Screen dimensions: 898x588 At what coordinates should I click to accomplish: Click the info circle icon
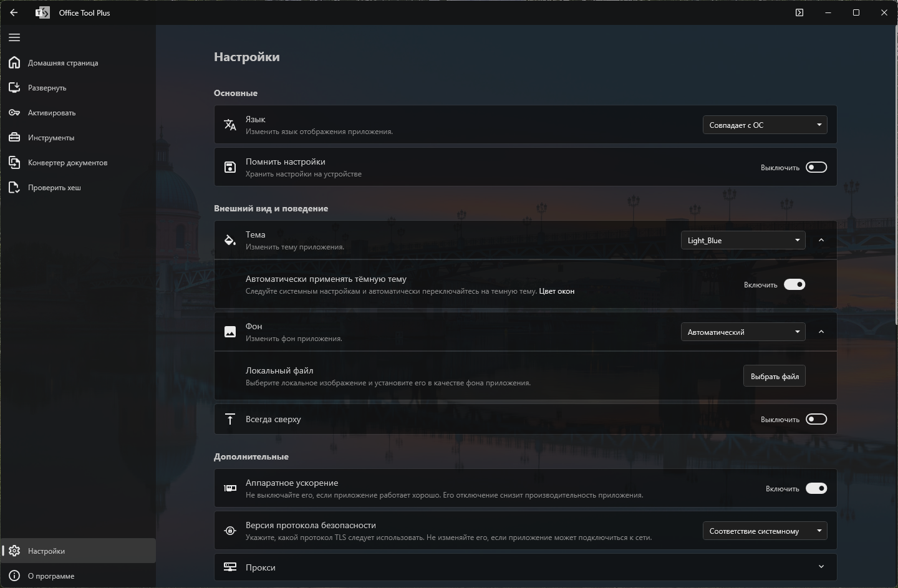[14, 576]
